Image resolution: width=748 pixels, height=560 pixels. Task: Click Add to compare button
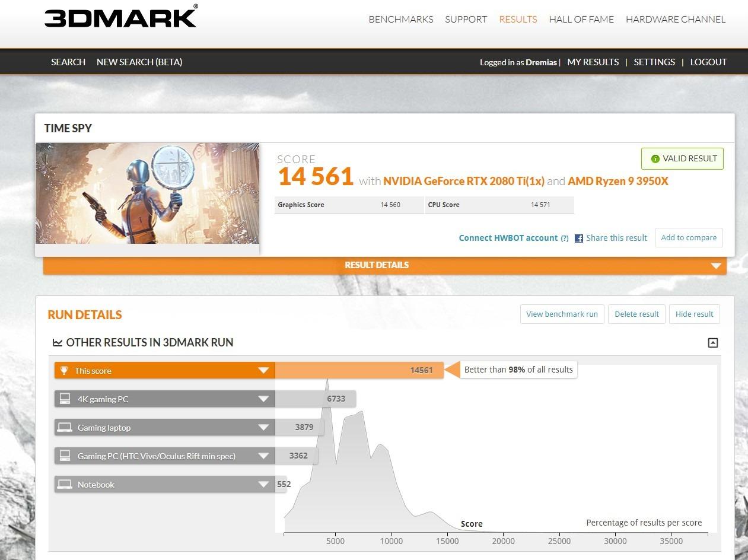pyautogui.click(x=689, y=238)
